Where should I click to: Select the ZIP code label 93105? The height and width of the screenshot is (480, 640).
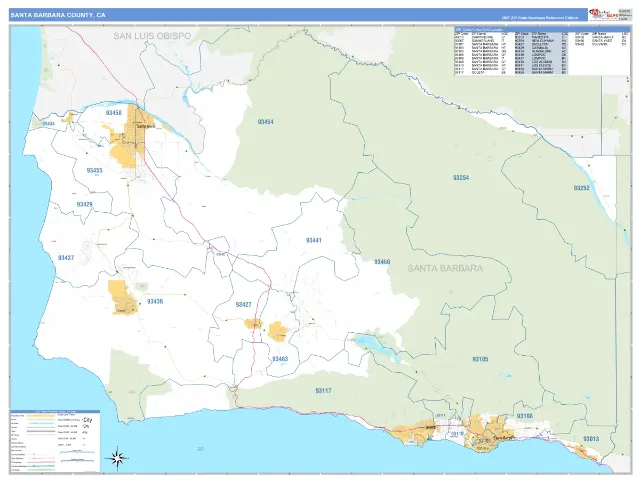[480, 359]
